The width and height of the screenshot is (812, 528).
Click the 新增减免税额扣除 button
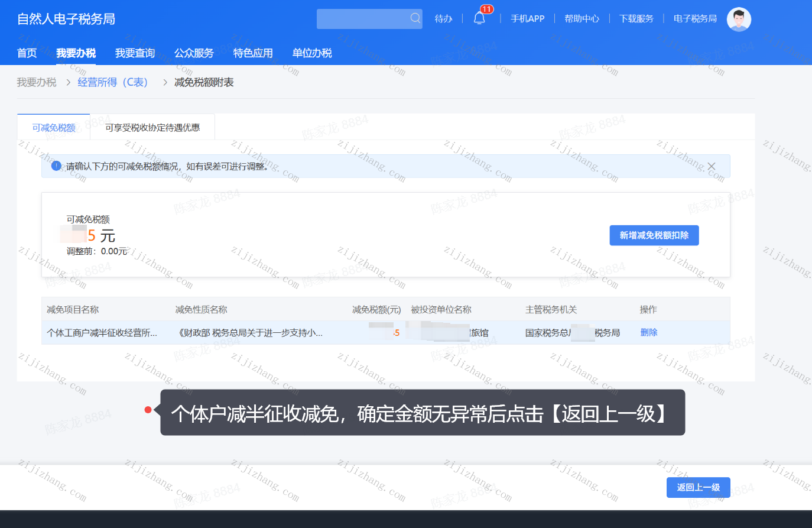click(654, 235)
